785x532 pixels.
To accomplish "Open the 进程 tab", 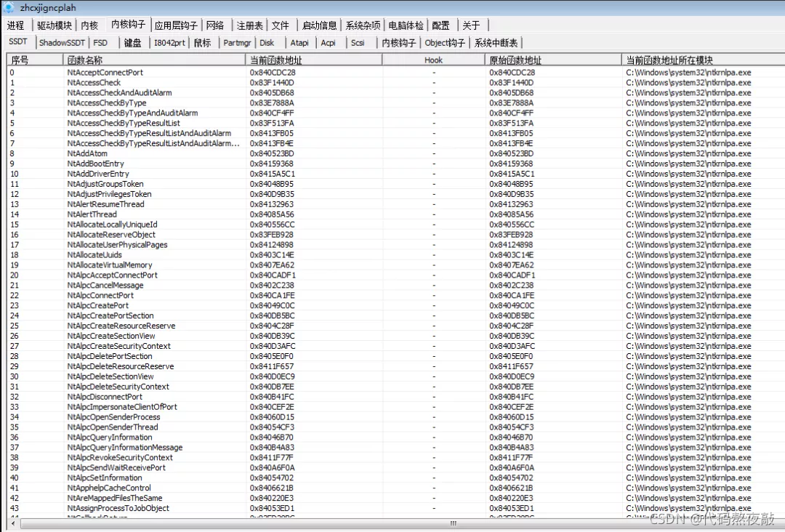I will (16, 25).
